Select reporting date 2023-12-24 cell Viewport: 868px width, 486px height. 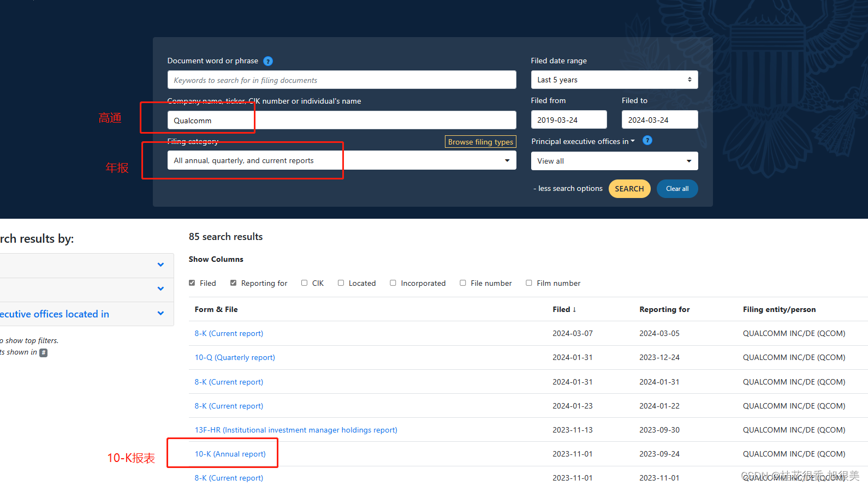659,358
